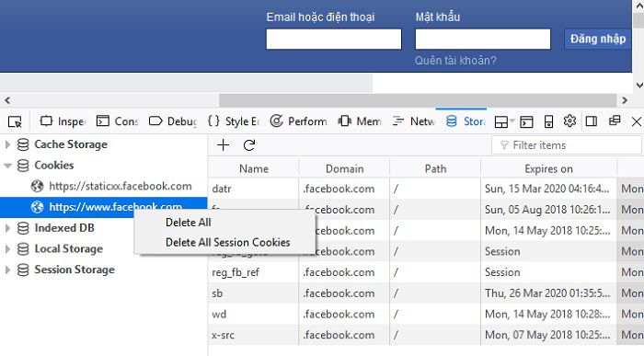
Task: Dock devtools to side of window
Action: (592, 121)
